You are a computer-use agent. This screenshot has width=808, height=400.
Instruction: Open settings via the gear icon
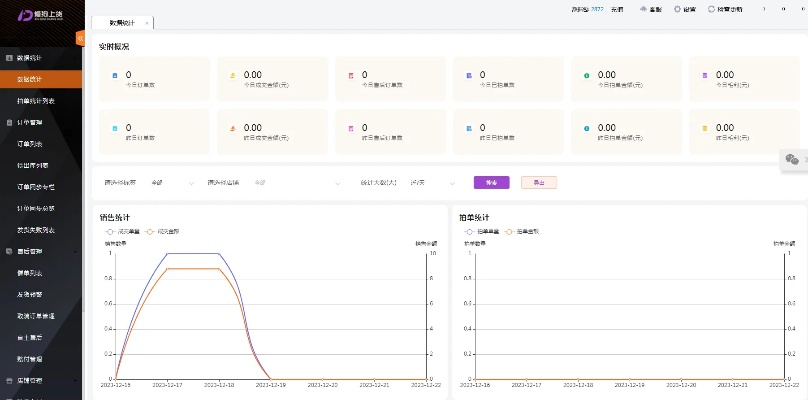click(678, 9)
